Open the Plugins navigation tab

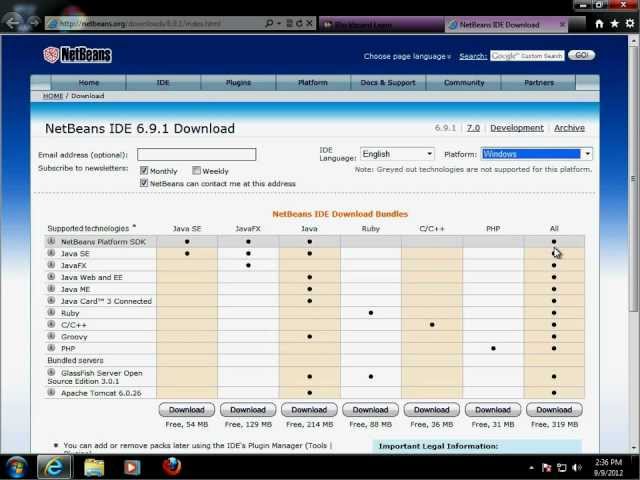point(238,82)
